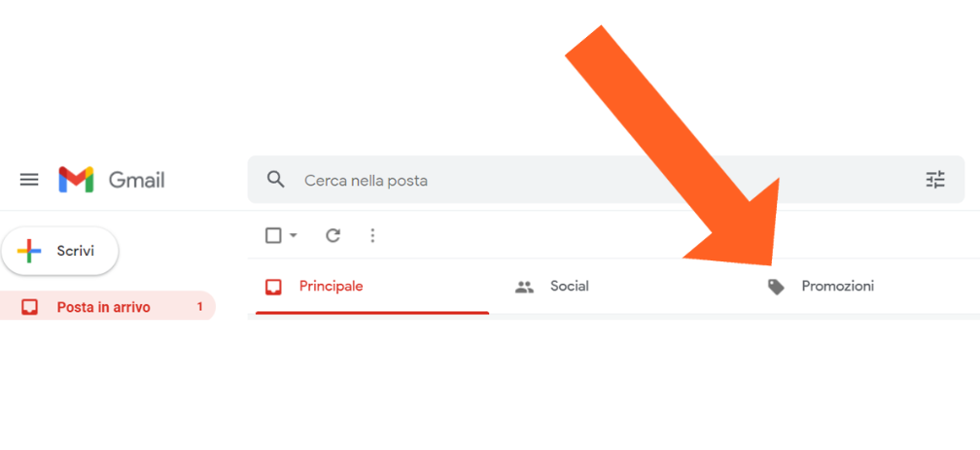Expand the select checkbox dropdown arrow

tap(294, 235)
